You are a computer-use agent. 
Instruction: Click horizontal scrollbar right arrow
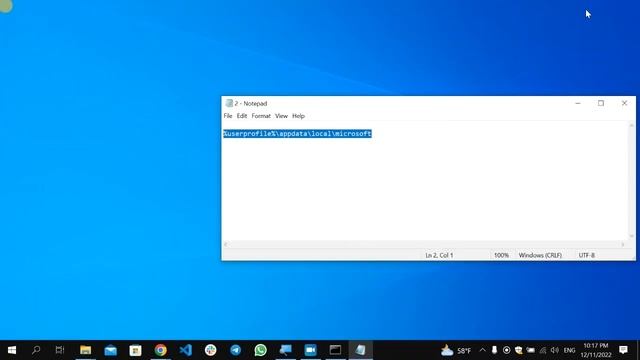623,244
